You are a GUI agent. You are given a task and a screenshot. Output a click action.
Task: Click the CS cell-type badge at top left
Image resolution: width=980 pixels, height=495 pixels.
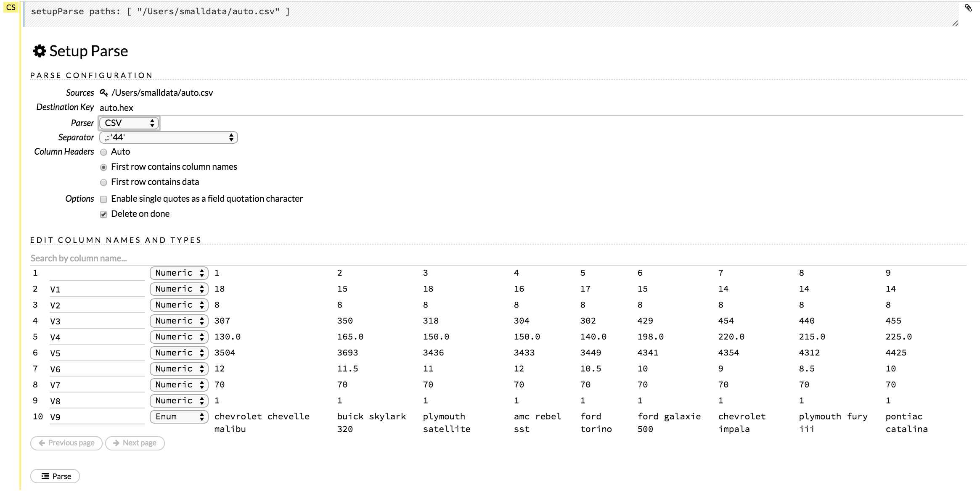[x=11, y=7]
